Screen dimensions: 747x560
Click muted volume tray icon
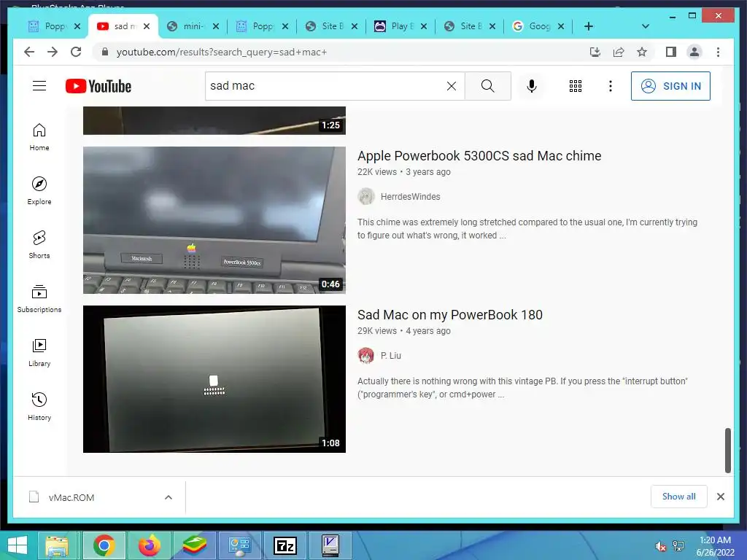[661, 546]
